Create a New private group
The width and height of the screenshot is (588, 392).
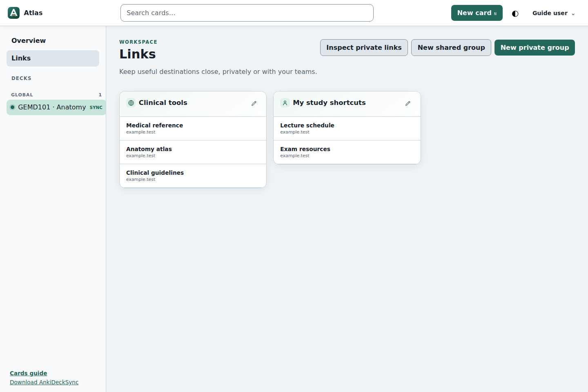(535, 47)
